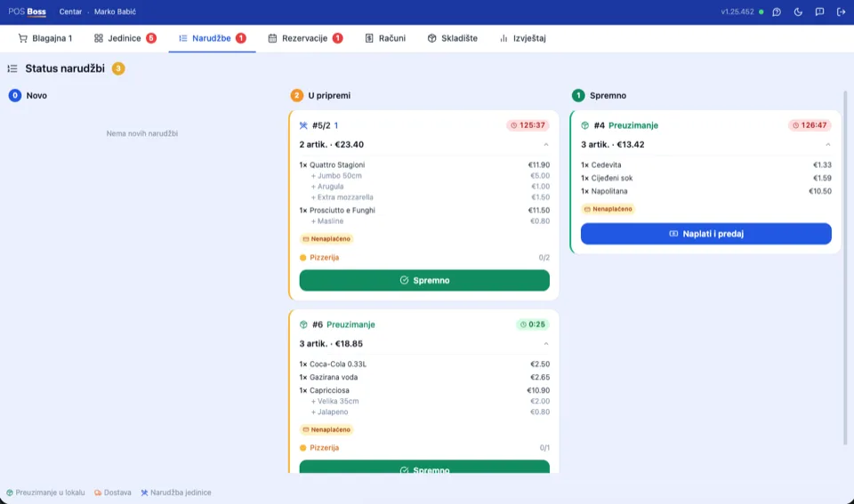This screenshot has width=854, height=504.
Task: Click the Spremno column count badge
Action: coord(578,95)
